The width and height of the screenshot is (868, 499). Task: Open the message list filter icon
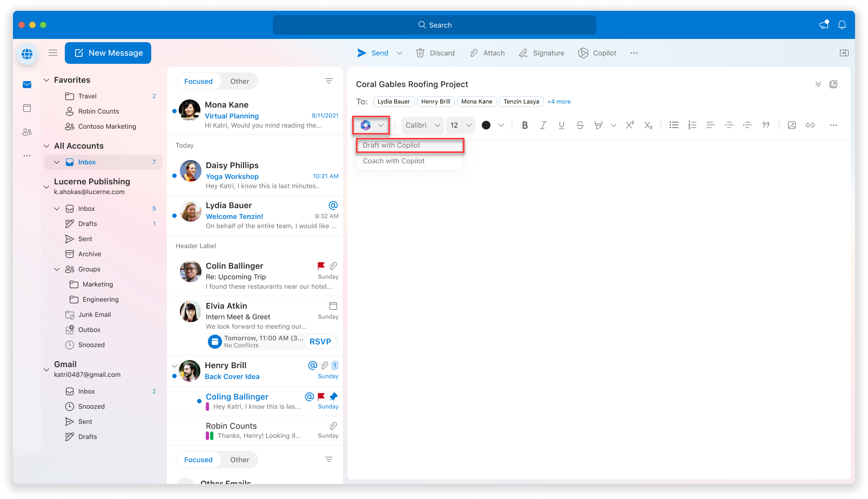328,81
